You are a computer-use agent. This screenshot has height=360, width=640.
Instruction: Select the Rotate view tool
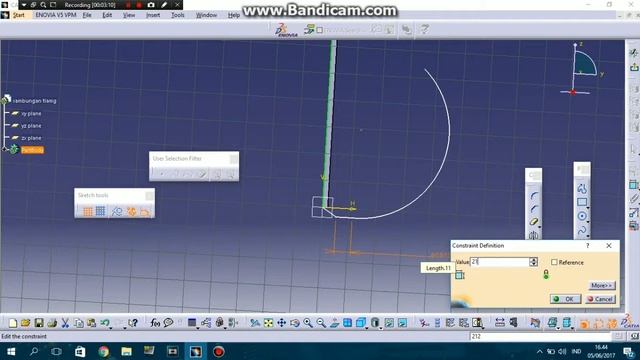click(295, 323)
